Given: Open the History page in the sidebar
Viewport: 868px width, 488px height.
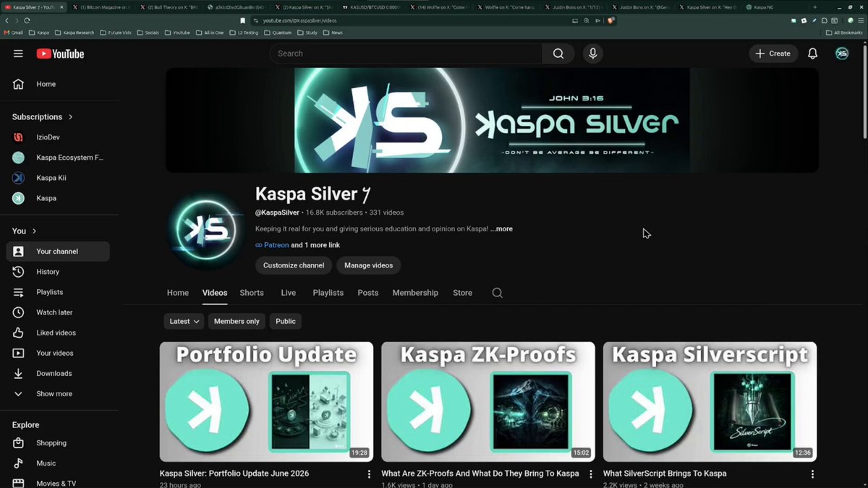Looking at the screenshot, I should pos(58,272).
